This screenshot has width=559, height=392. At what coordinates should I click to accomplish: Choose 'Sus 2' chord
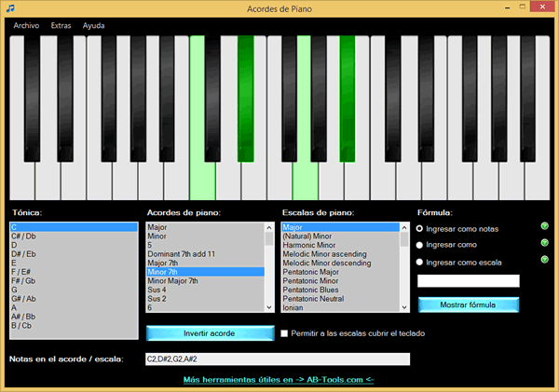pyautogui.click(x=206, y=299)
